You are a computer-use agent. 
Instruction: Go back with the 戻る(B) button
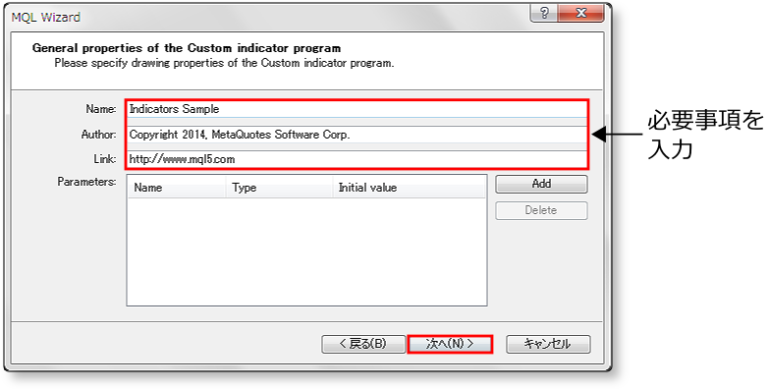pyautogui.click(x=363, y=344)
